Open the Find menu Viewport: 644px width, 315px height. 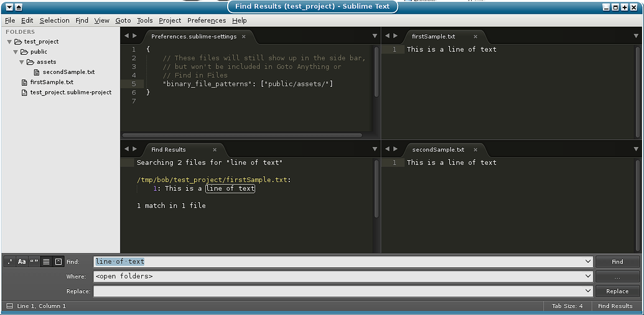click(82, 21)
